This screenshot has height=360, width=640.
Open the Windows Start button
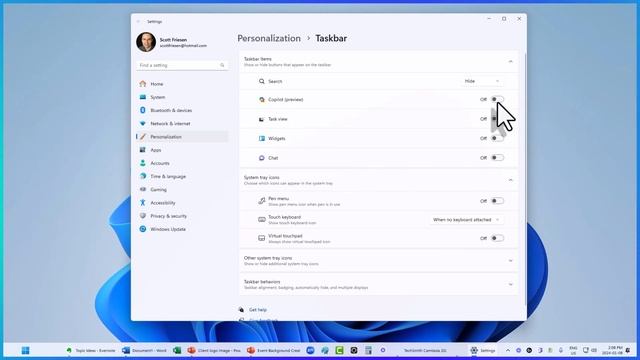tap(25, 350)
